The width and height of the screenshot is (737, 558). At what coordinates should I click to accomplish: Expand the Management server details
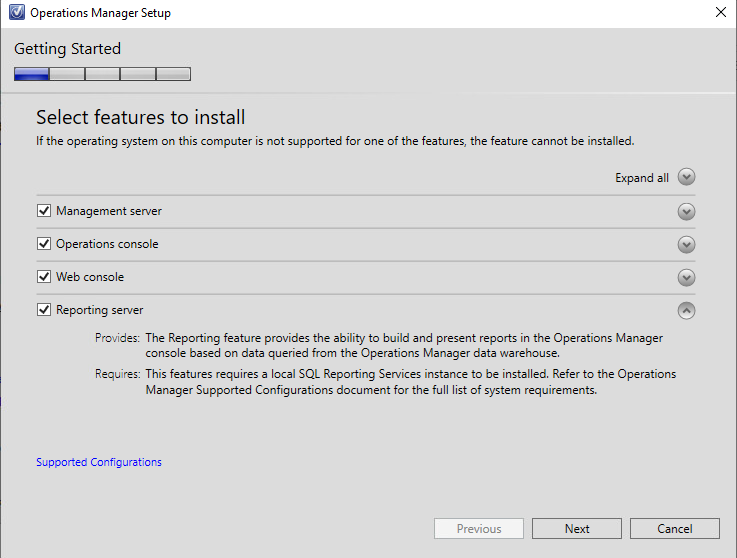686,212
